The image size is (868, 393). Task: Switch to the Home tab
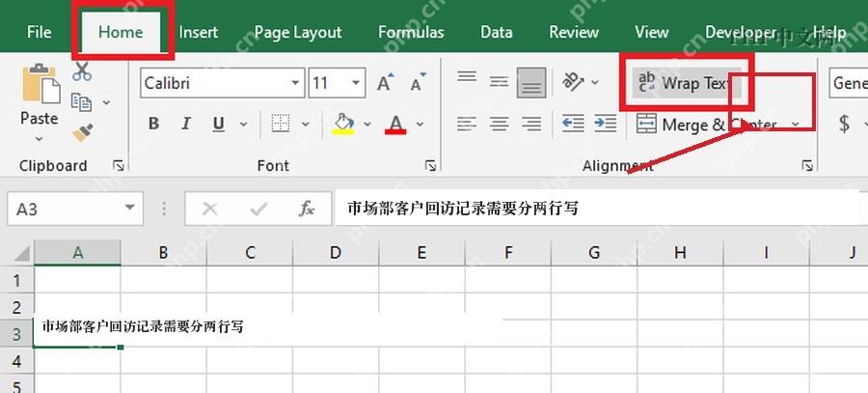pos(121,32)
